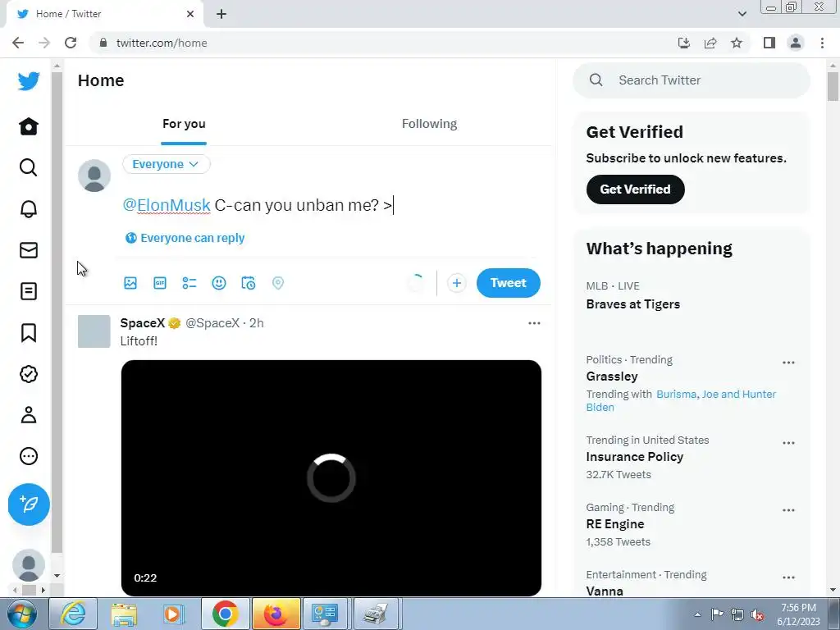This screenshot has height=630, width=840.
Task: Open Profile person icon in sidebar
Action: click(29, 415)
